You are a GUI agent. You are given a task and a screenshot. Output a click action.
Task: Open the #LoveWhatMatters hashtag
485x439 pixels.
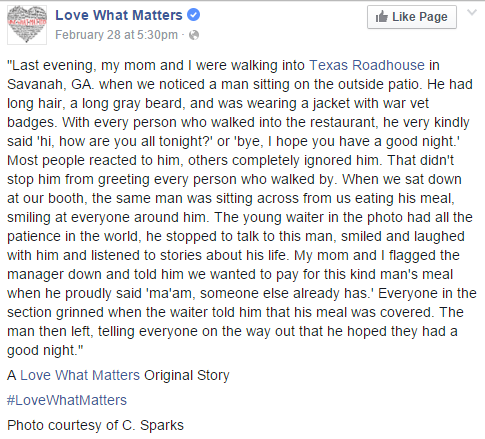pos(67,400)
